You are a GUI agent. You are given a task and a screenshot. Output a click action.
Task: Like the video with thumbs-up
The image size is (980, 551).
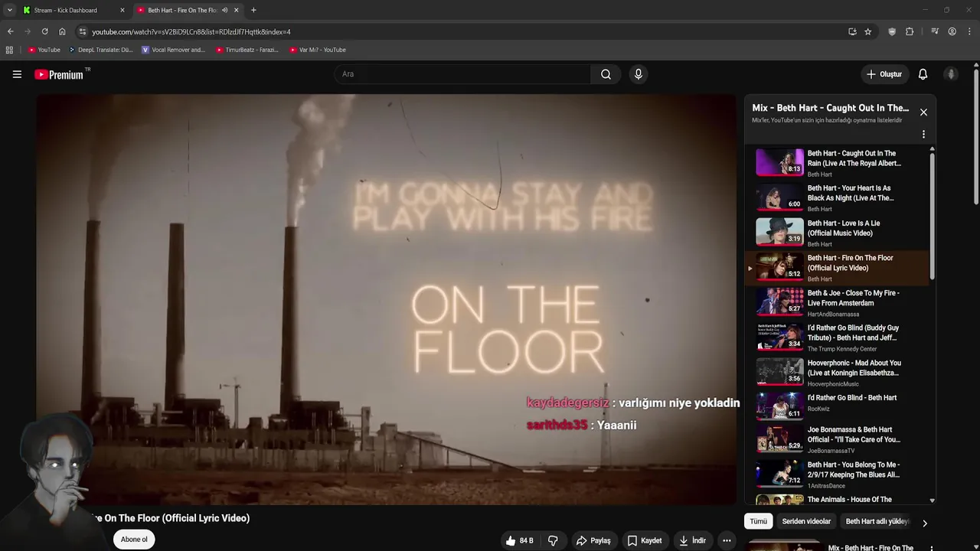click(519, 540)
